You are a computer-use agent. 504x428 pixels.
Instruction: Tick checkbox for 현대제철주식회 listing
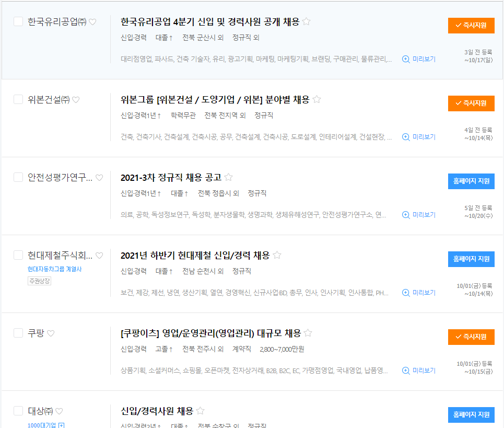[x=18, y=255]
